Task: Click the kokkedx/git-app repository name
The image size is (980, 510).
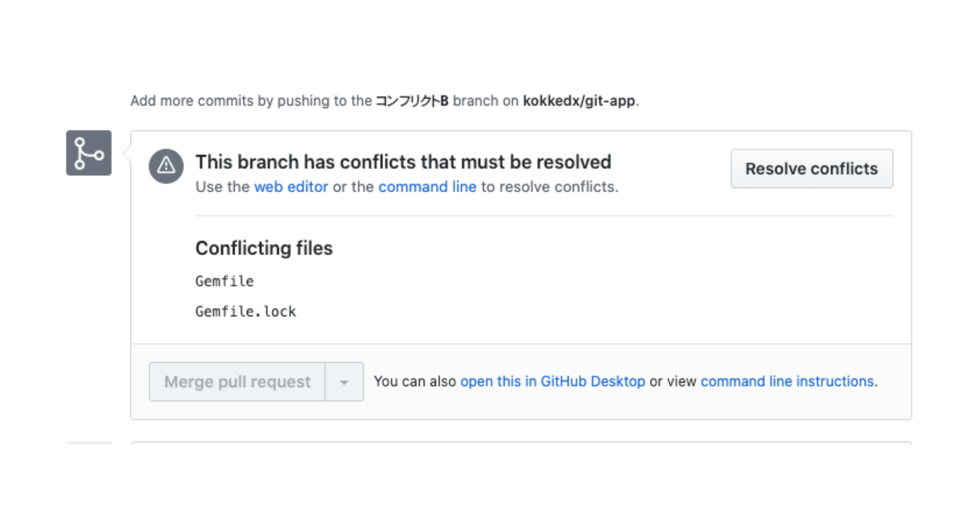Action: click(578, 101)
